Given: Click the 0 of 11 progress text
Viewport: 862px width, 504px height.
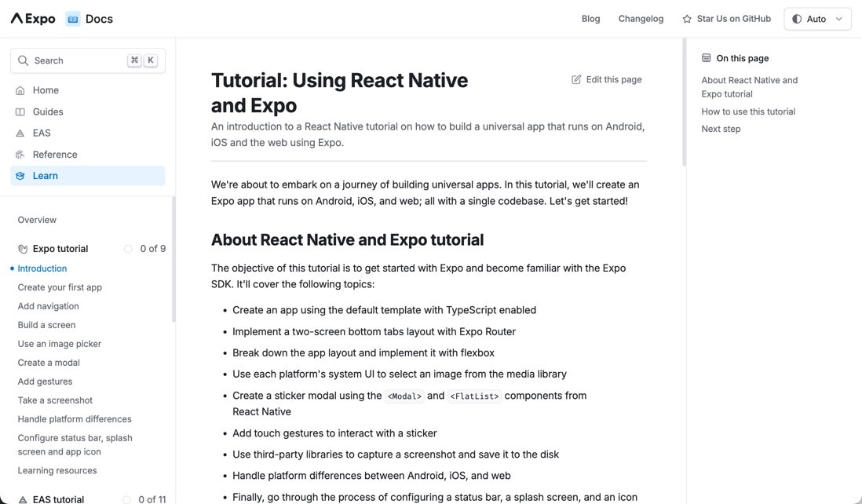Looking at the screenshot, I should click(152, 499).
